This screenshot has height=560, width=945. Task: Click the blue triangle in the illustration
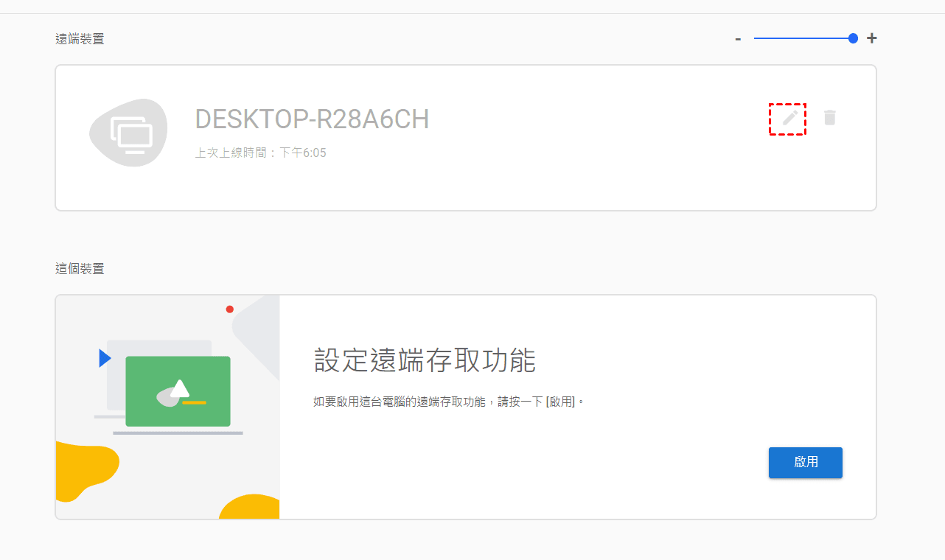coord(104,358)
